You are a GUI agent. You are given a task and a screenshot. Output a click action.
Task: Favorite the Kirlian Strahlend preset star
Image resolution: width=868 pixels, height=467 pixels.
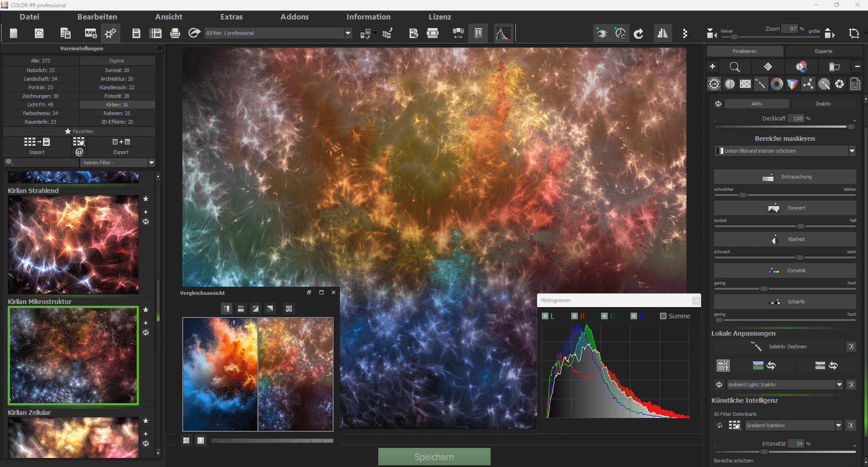pos(146,199)
